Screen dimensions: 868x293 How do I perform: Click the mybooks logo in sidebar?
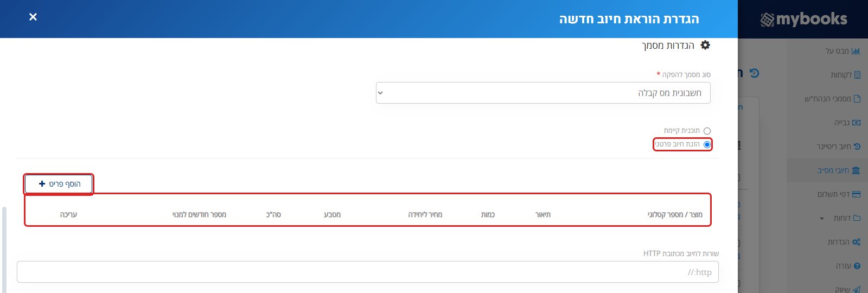(x=803, y=19)
